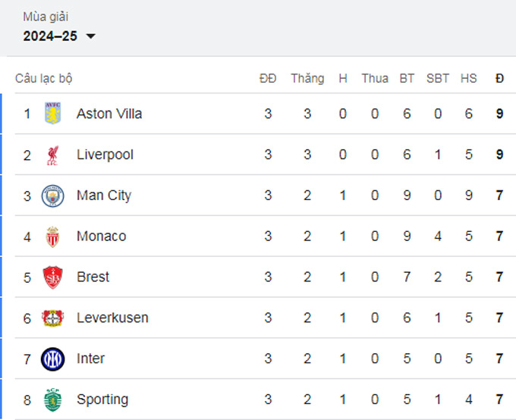Screen dimensions: 516x420
Task: Click the Sporting club crest
Action: pos(52,400)
